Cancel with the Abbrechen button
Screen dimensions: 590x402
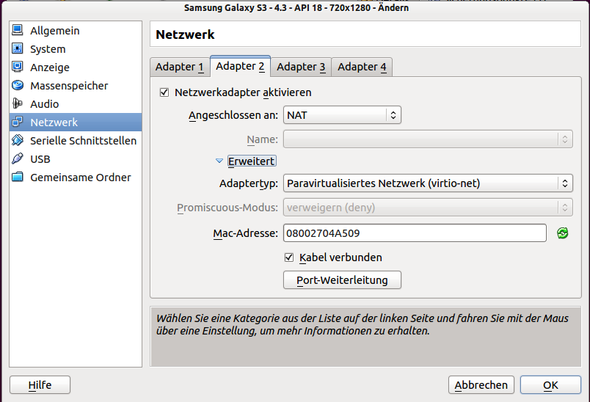pyautogui.click(x=481, y=385)
